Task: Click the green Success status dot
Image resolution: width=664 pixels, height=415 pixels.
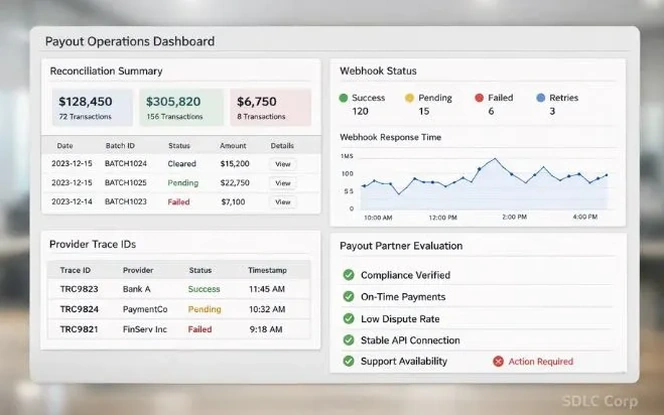Action: click(x=343, y=98)
